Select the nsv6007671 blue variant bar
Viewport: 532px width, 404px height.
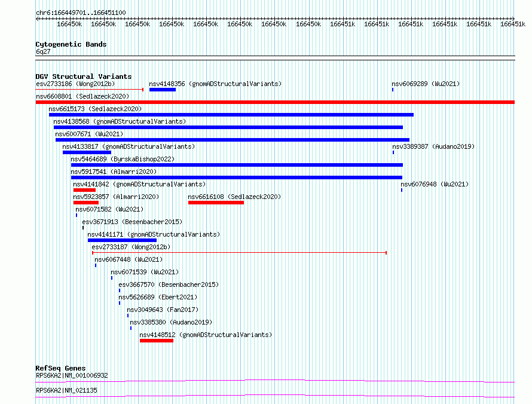pos(233,140)
